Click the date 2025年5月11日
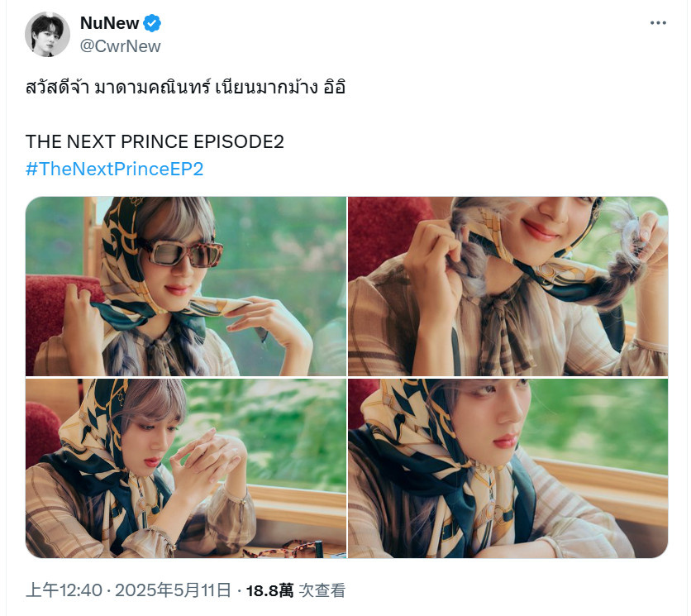Image resolution: width=691 pixels, height=616 pixels. point(174,590)
